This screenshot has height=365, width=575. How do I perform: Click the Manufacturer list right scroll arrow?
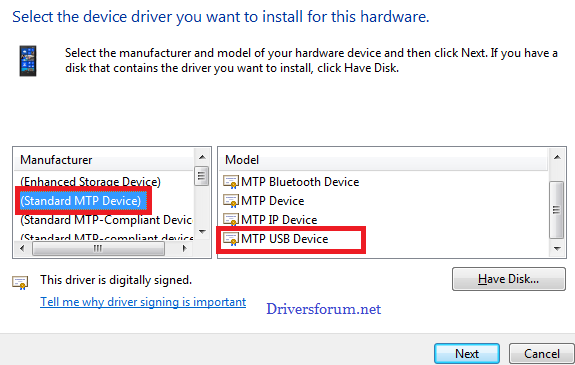click(x=184, y=248)
